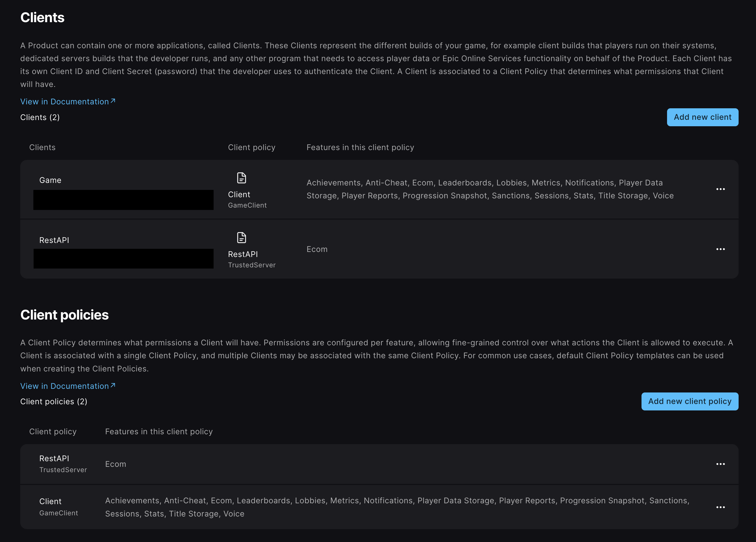Click the external-link arrow beside Clients documentation link
756x542 pixels.
[x=113, y=100]
